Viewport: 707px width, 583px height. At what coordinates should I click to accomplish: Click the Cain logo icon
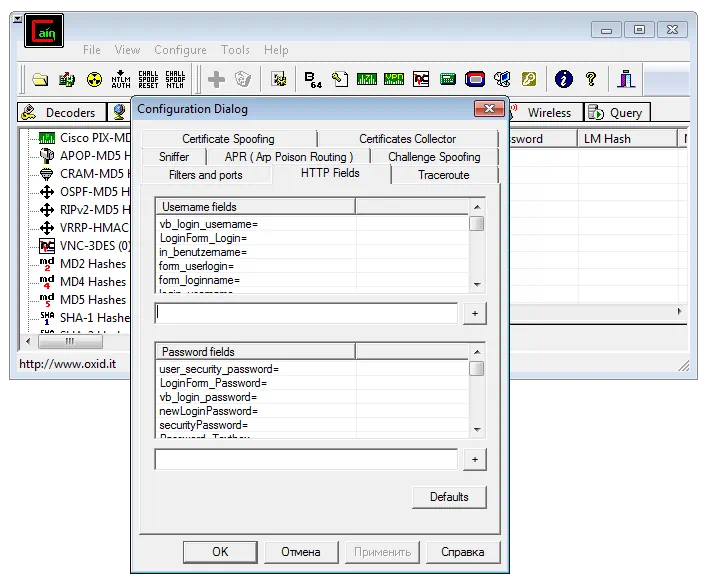pyautogui.click(x=44, y=34)
